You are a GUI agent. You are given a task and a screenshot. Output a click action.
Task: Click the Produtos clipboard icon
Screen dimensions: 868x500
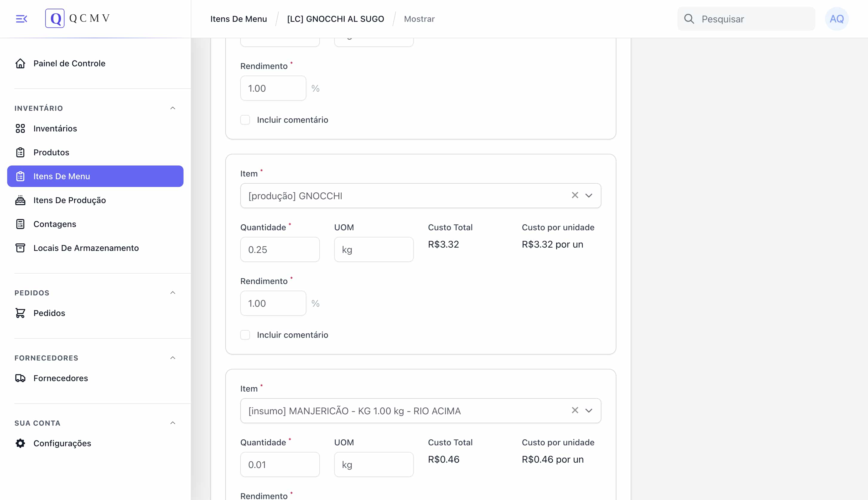point(20,152)
